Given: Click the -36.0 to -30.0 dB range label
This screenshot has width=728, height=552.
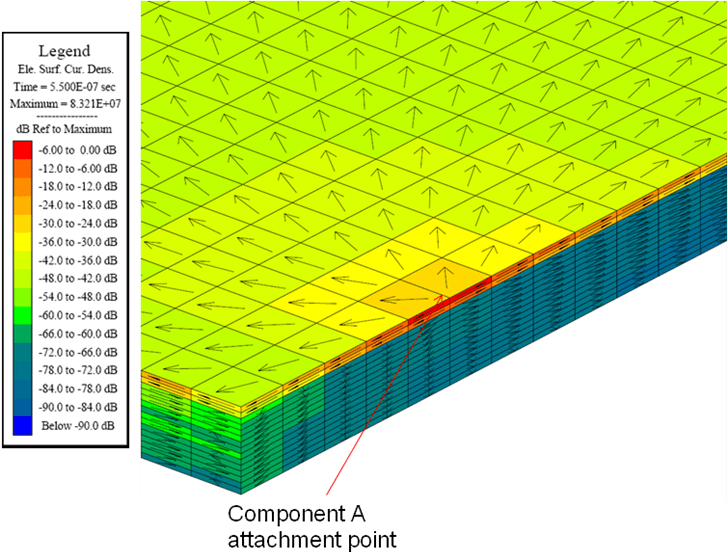Looking at the screenshot, I should 79,242.
